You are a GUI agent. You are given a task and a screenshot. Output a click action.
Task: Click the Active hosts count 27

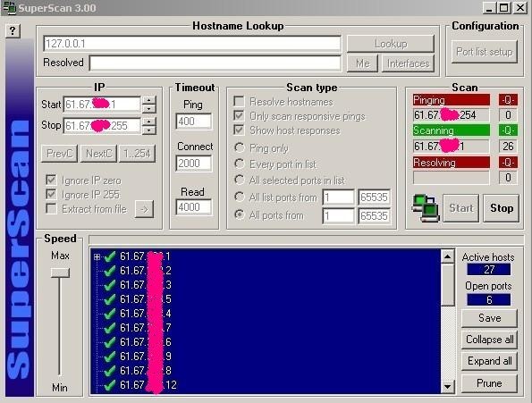[x=488, y=270]
